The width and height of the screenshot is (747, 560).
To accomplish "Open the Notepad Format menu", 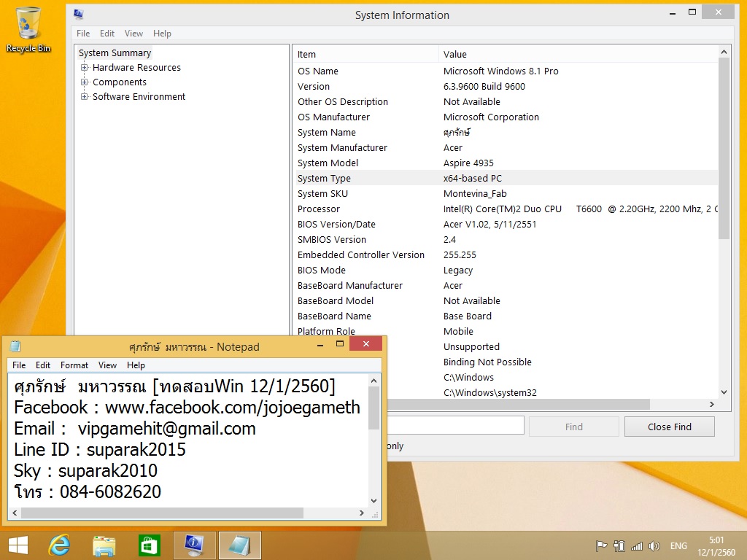I will (x=74, y=365).
